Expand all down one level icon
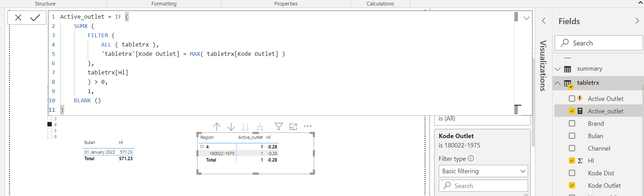The width and height of the screenshot is (644, 196). [x=260, y=127]
